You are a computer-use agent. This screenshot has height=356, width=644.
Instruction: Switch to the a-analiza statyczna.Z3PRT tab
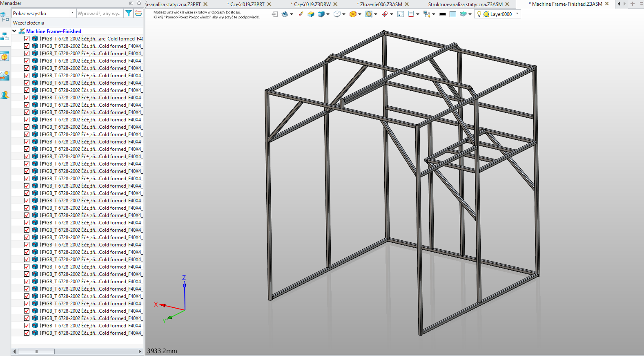tap(174, 4)
